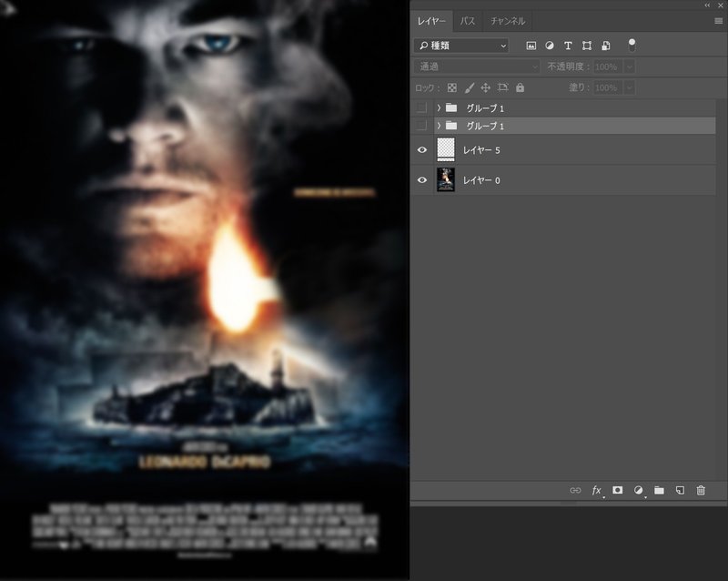The width and height of the screenshot is (728, 581).
Task: Add a layer mask
Action: click(x=618, y=490)
